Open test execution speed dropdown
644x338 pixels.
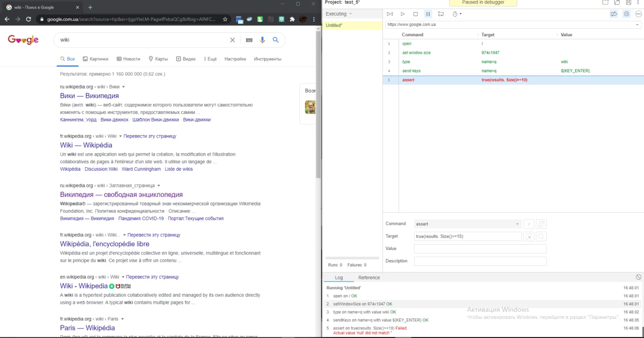click(456, 14)
